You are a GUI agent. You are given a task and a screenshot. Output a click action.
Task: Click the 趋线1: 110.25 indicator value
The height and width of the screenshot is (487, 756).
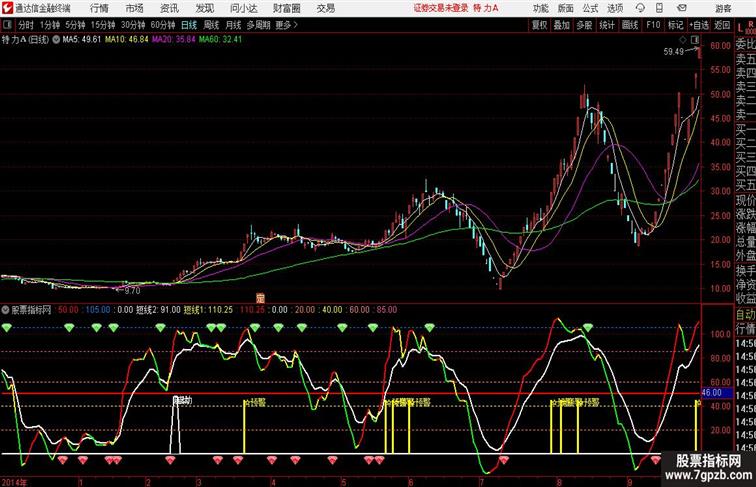pyautogui.click(x=208, y=310)
